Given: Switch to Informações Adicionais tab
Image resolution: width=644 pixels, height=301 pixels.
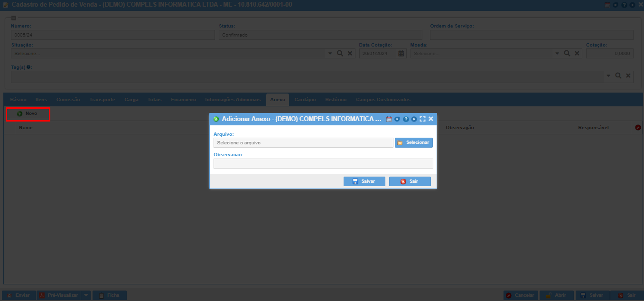Looking at the screenshot, I should [x=233, y=100].
